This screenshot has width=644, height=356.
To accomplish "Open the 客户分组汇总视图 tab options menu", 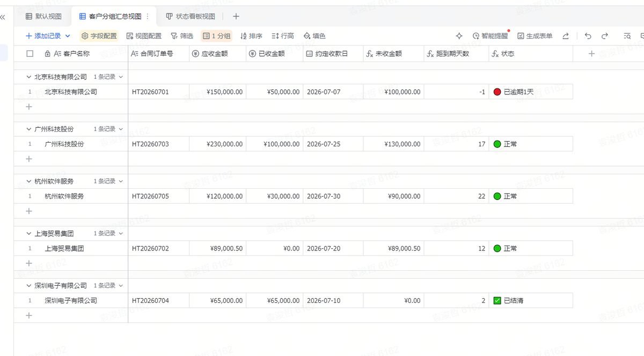I will tap(148, 17).
